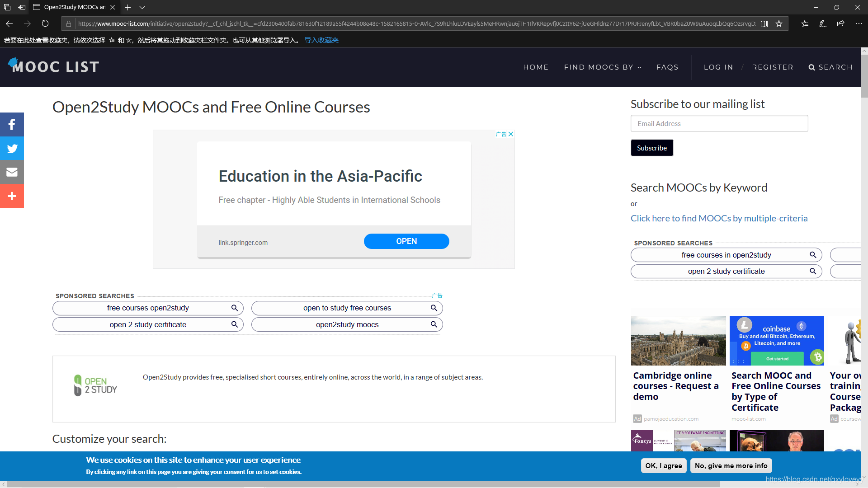Open more sharing options plus icon
Image resolution: width=868 pixels, height=488 pixels.
pos(12,196)
